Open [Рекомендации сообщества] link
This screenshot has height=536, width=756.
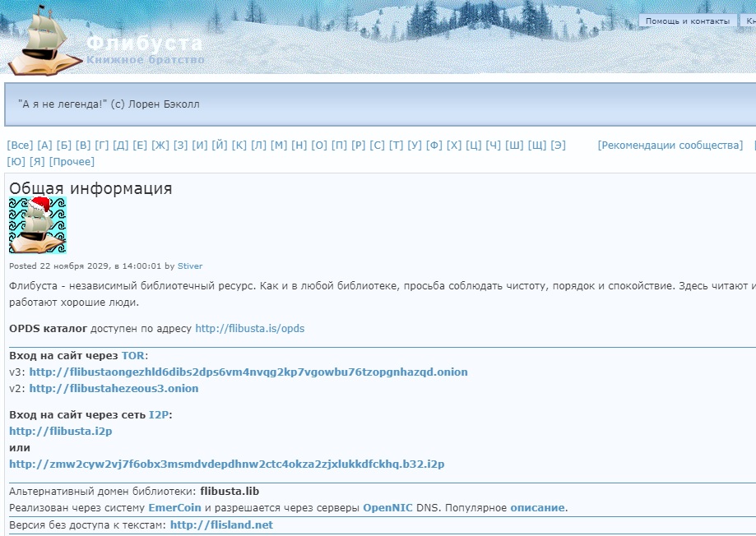click(670, 145)
